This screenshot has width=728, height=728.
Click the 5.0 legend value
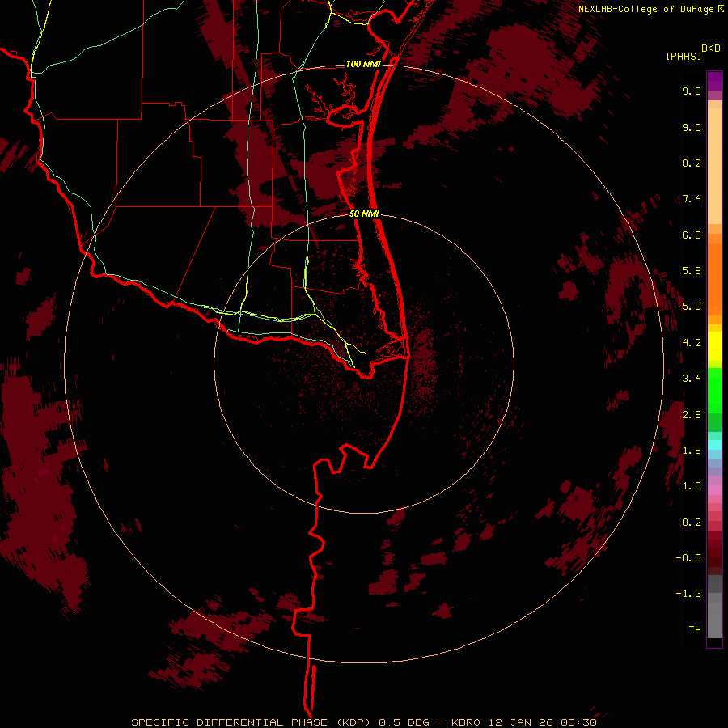coord(692,307)
